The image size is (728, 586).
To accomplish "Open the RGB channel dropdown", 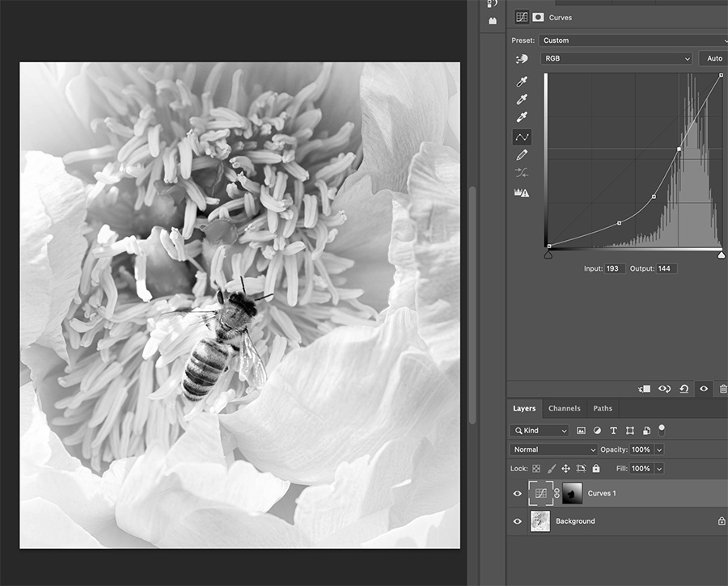I will [616, 58].
